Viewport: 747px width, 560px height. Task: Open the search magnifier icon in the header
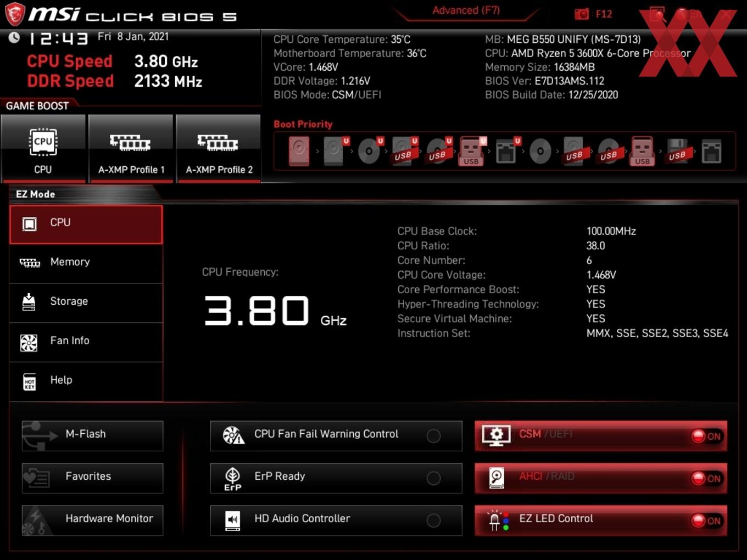[x=657, y=14]
